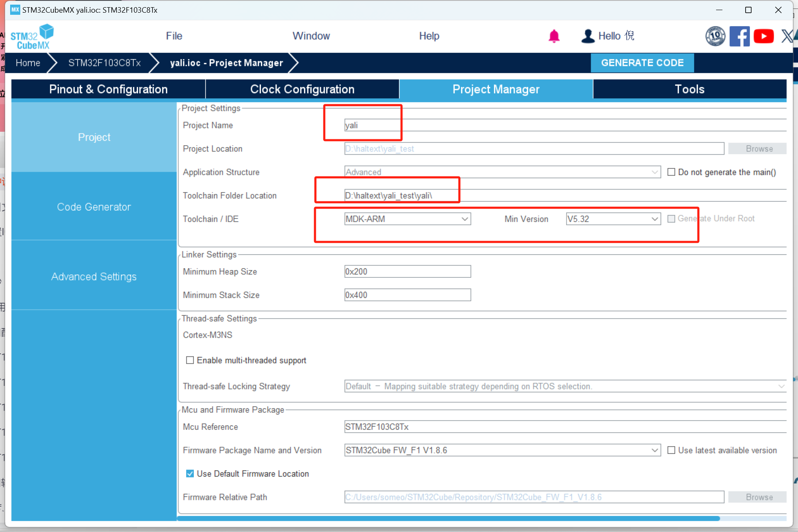Click the yali.ioc - Project Manager breadcrumb
Screen dimensions: 798x532
pyautogui.click(x=226, y=63)
